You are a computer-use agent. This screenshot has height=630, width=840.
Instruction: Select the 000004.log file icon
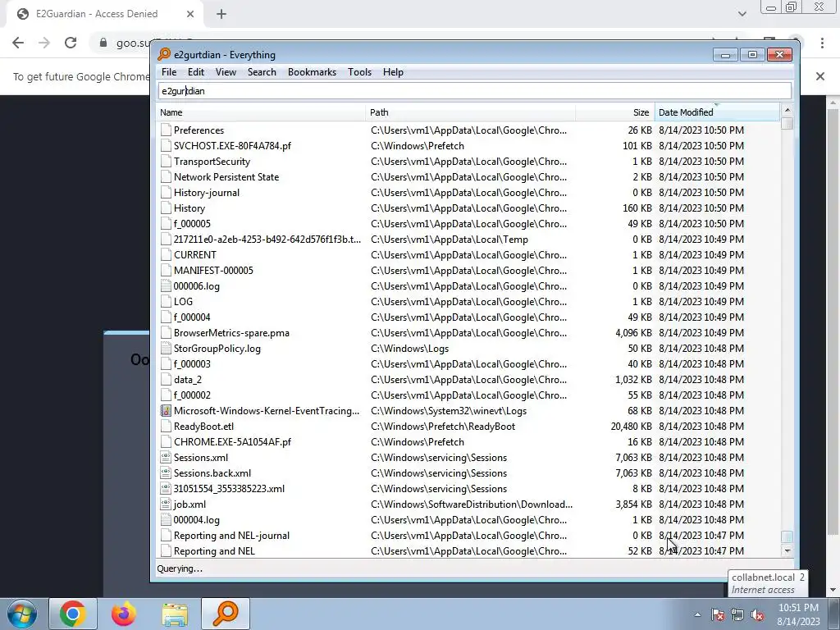[166, 519]
